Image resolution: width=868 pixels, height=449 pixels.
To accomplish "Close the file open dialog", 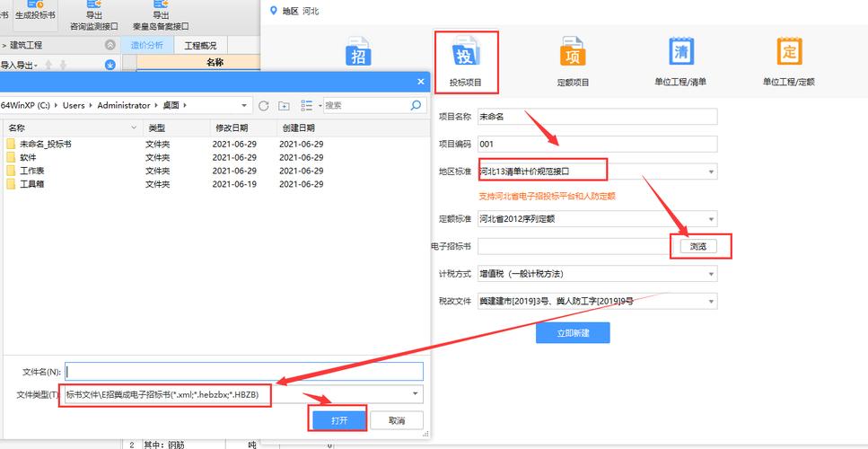I will coord(421,82).
